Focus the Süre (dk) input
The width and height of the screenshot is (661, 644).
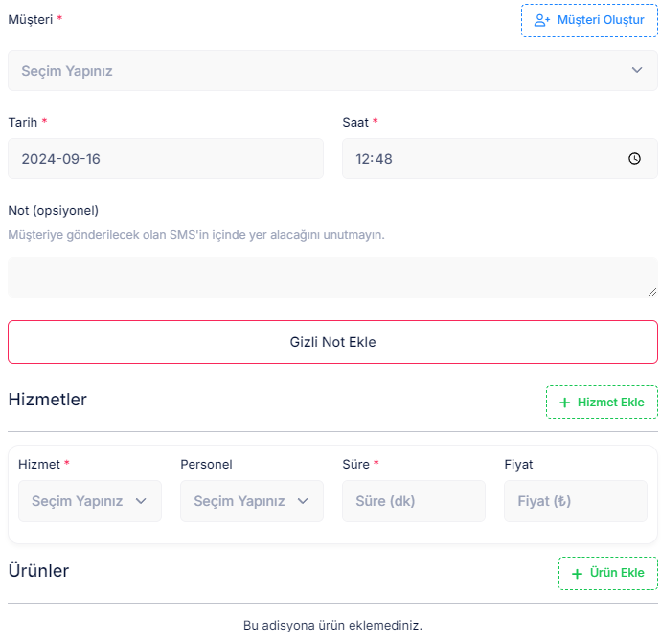click(414, 501)
